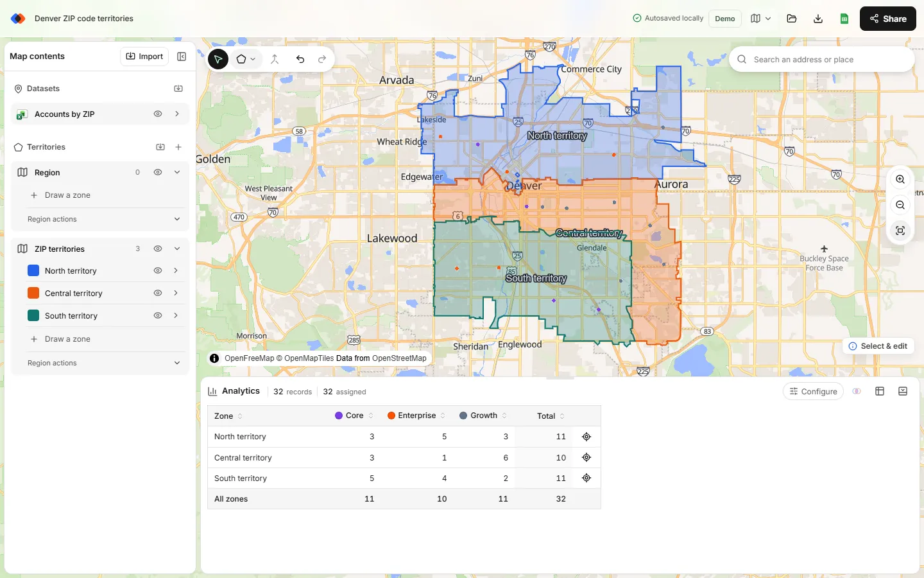The height and width of the screenshot is (578, 924).
Task: Click the Territories import icon
Action: 160,147
